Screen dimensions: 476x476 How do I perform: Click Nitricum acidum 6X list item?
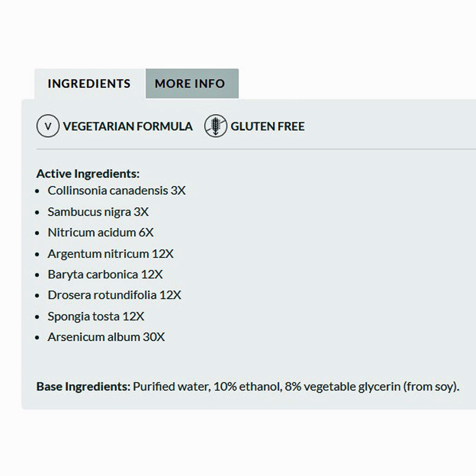[100, 232]
